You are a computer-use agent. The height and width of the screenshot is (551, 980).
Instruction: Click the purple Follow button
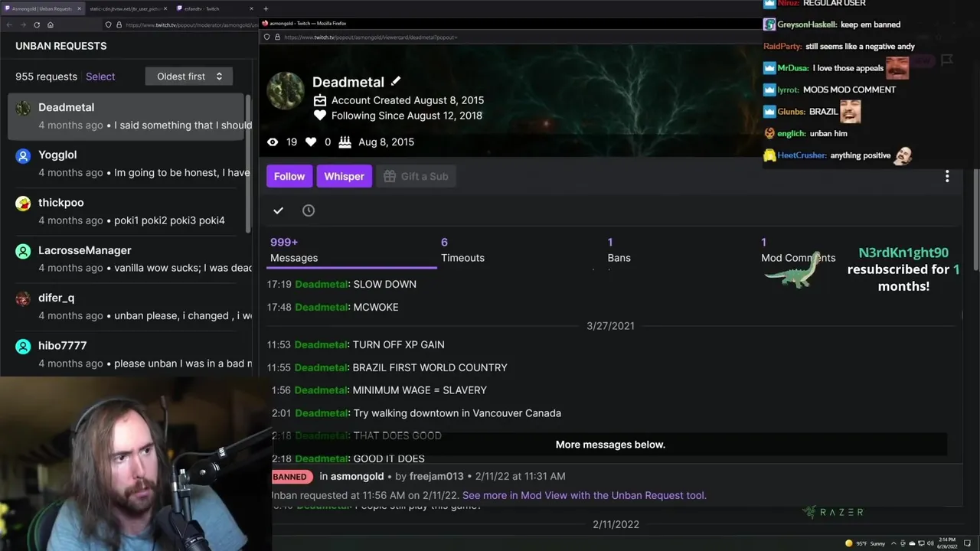(289, 176)
